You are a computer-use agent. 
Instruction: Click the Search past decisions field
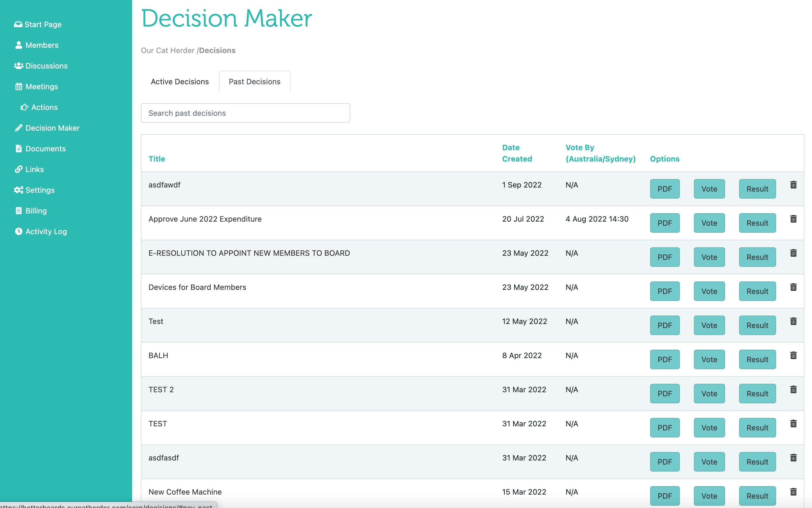pos(245,113)
